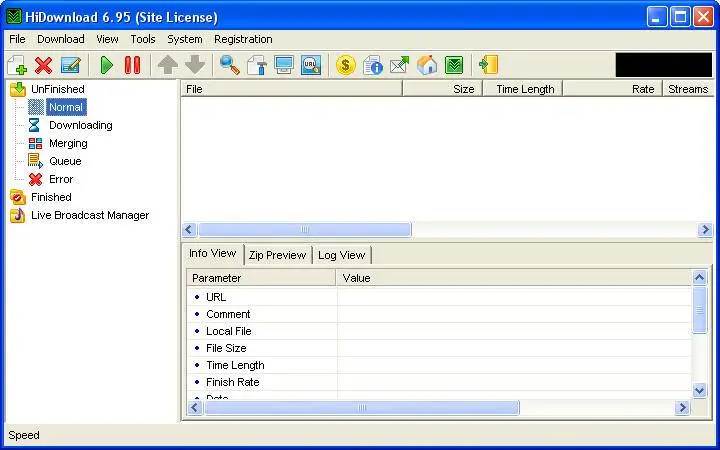Click file list scroll right arrow
720x450 pixels.
coord(705,230)
